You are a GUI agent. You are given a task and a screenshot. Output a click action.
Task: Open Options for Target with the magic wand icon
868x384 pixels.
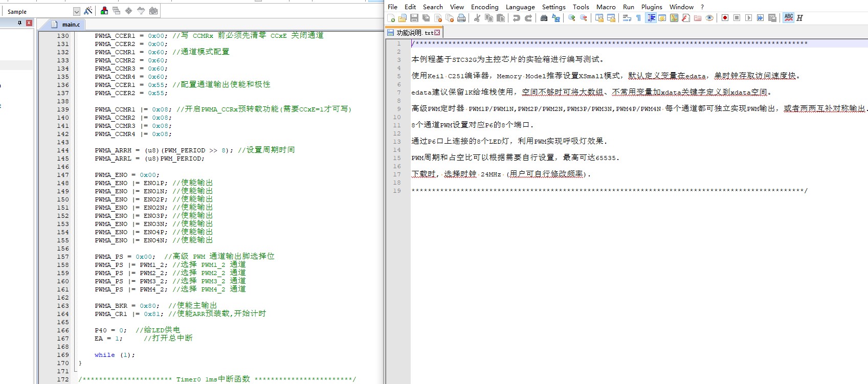88,11
